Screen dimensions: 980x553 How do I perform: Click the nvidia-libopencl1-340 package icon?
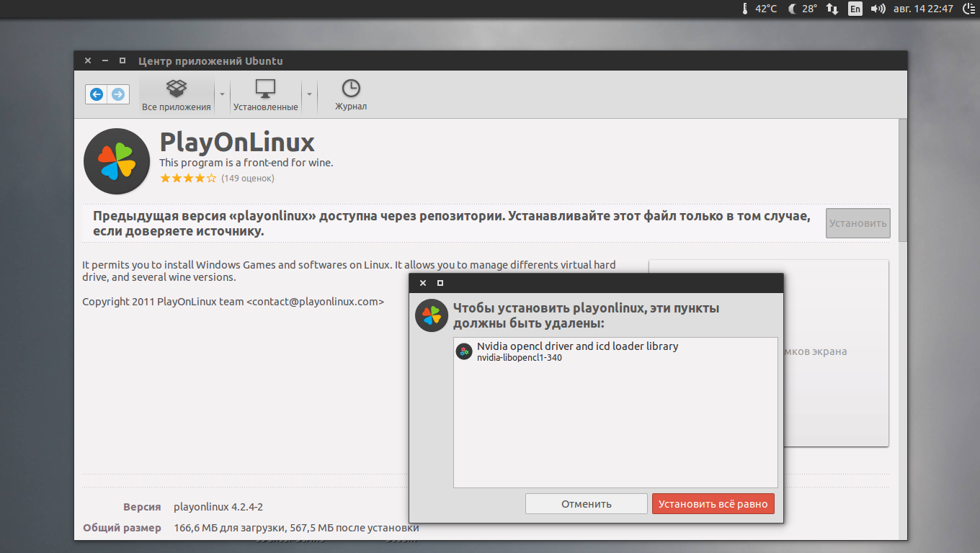464,351
